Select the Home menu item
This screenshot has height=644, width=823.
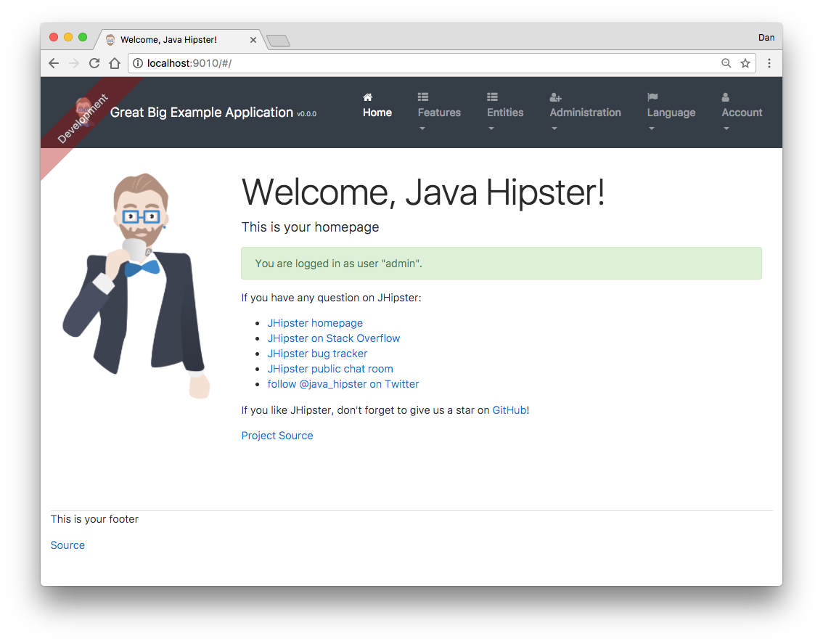[x=377, y=113]
